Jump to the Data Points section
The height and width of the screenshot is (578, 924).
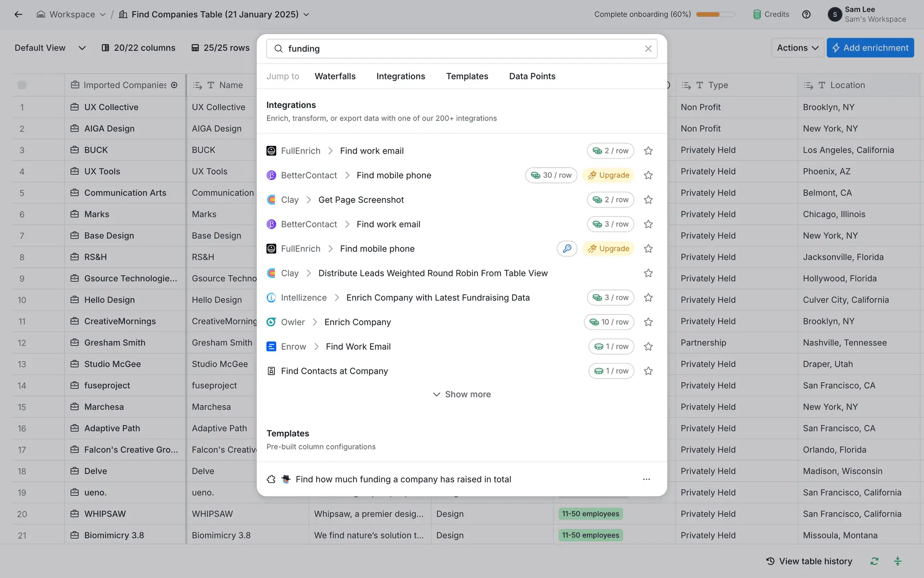click(532, 76)
